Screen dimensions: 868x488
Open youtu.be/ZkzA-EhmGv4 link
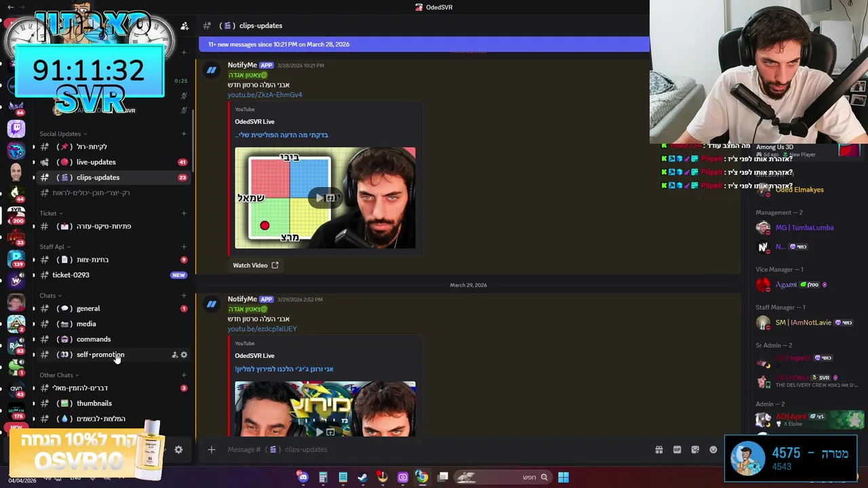pyautogui.click(x=264, y=95)
